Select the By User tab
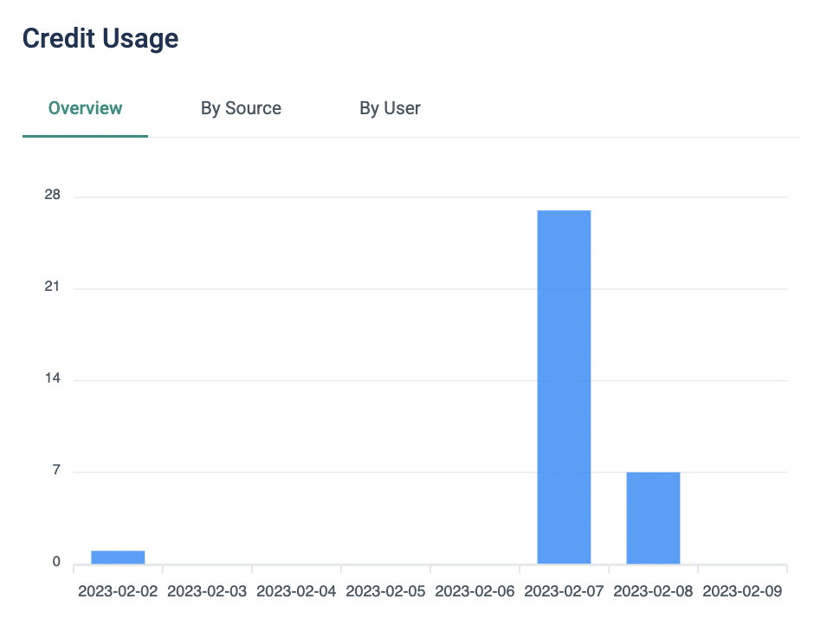Image resolution: width=814 pixels, height=644 pixels. click(x=390, y=108)
